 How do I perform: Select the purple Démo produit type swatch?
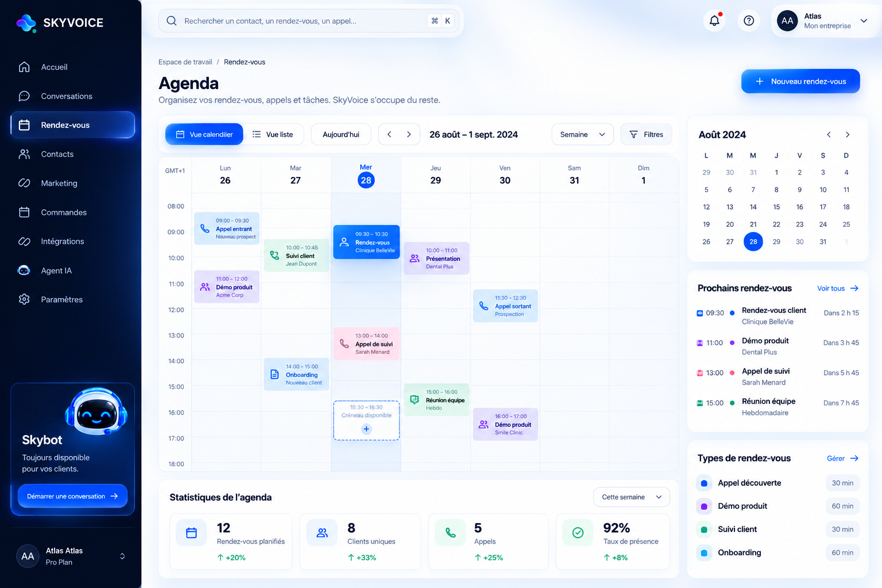[x=704, y=506]
